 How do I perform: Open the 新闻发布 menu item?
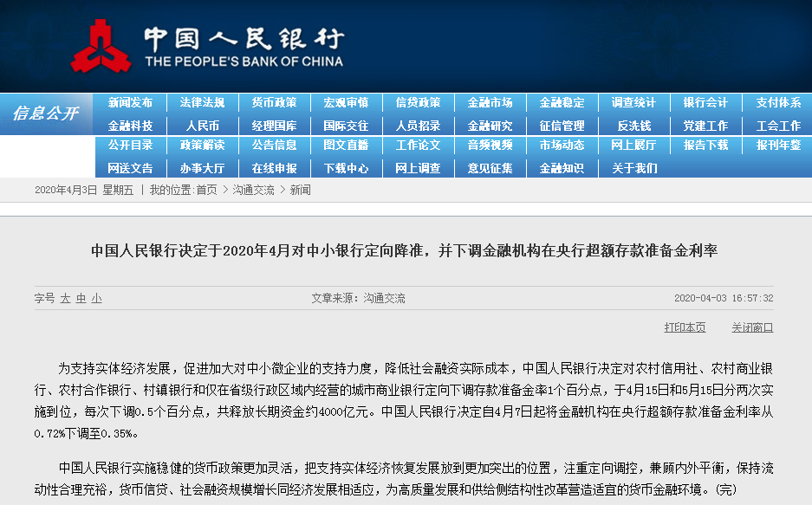[x=131, y=102]
